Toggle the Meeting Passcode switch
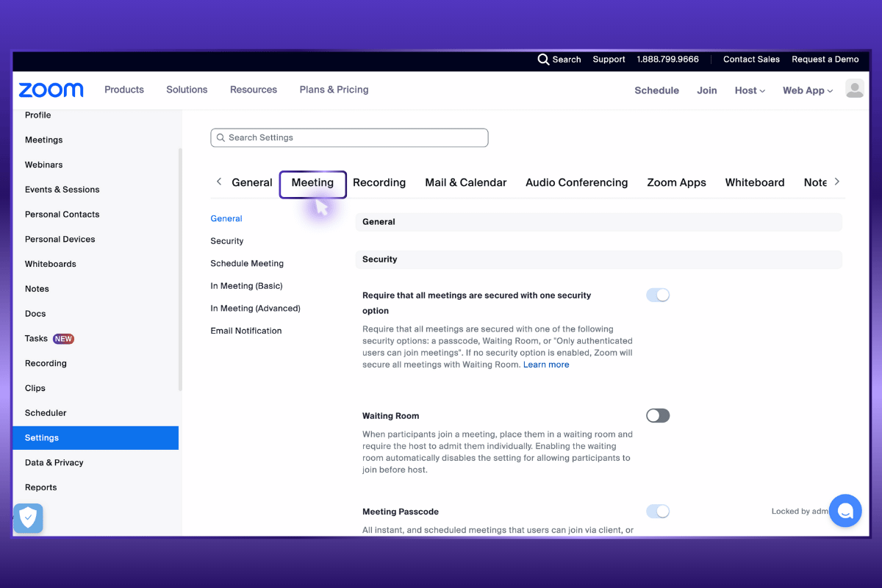882x588 pixels. click(x=658, y=511)
